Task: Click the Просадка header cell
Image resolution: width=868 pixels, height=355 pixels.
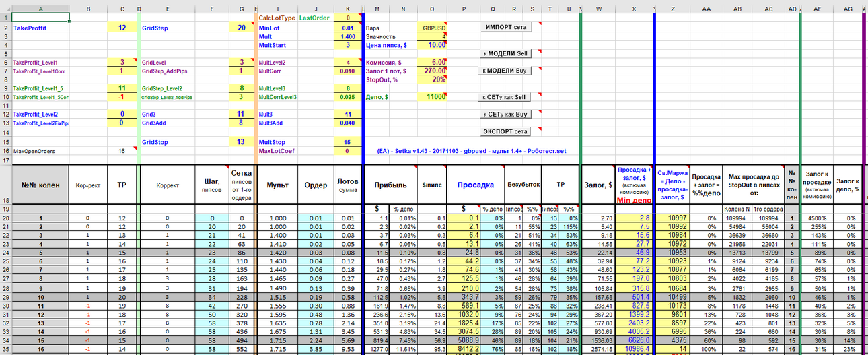Action: click(476, 184)
